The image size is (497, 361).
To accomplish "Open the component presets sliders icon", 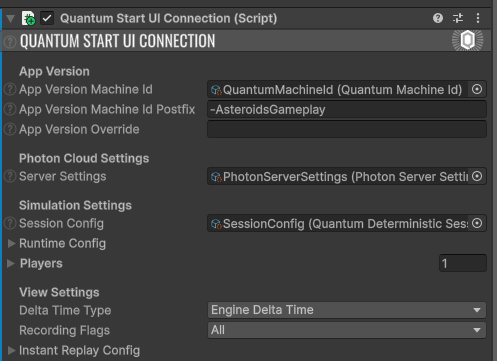I will point(458,18).
